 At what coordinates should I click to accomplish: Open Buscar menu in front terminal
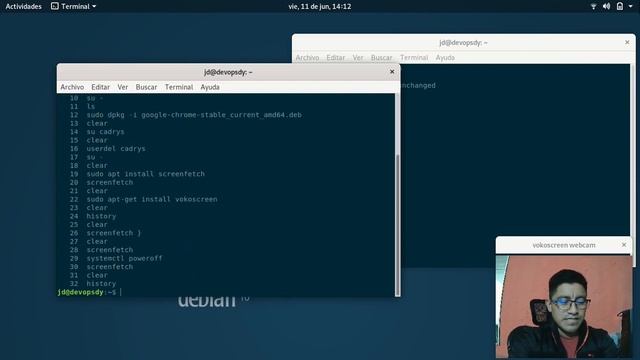click(146, 87)
